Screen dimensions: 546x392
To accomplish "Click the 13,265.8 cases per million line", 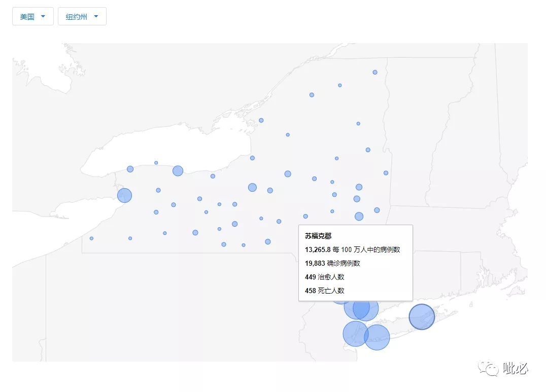I will (352, 250).
